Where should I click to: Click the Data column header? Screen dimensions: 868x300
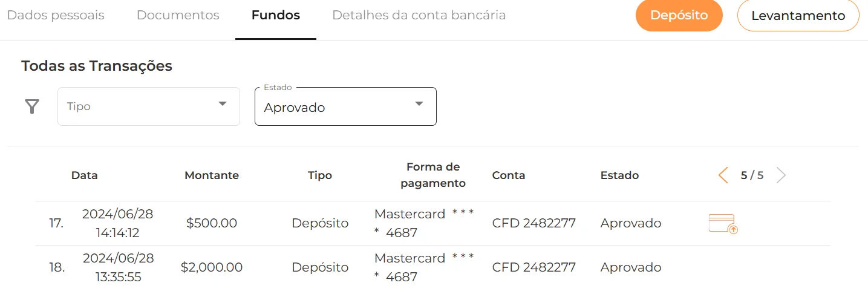click(x=85, y=175)
